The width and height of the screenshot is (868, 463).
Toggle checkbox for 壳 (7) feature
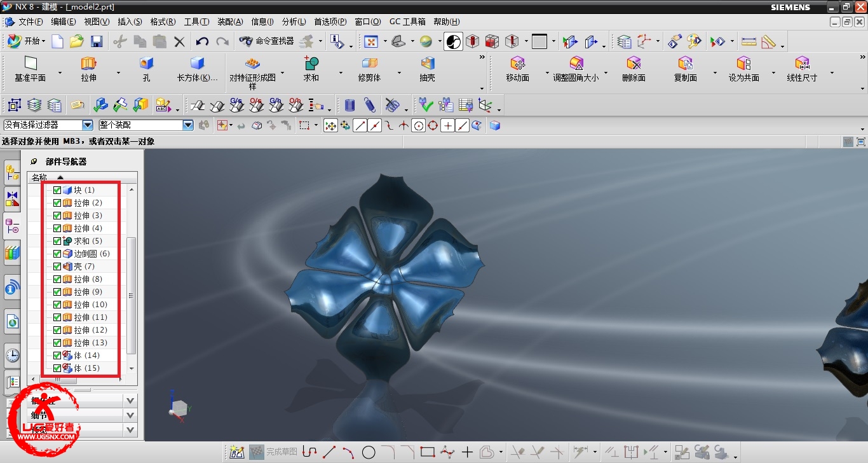pos(57,266)
